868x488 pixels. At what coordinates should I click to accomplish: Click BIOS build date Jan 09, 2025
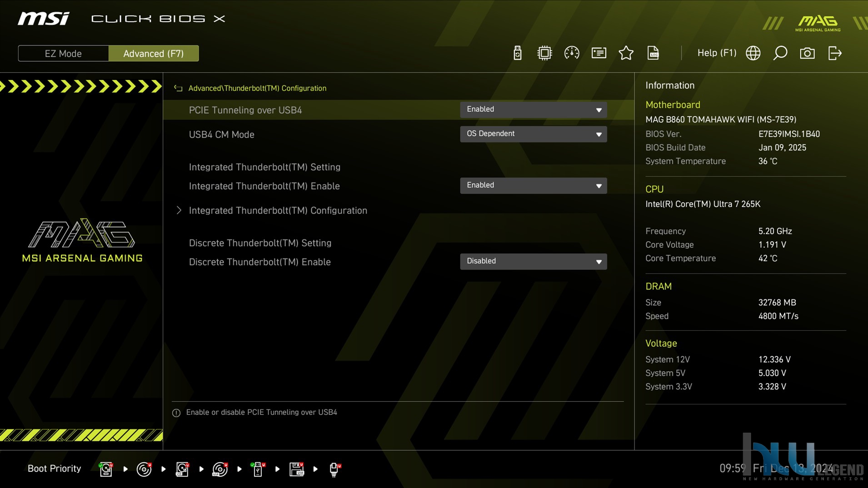pos(782,148)
